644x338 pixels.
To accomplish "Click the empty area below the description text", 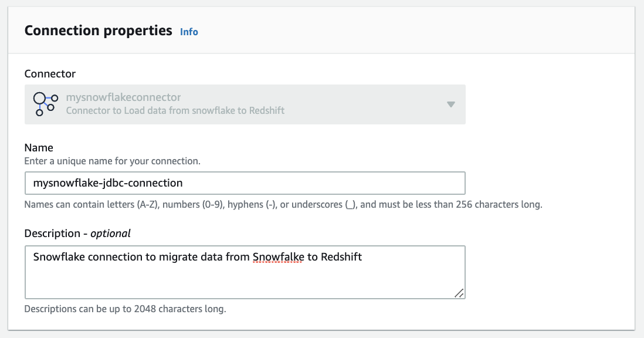I will coord(235,283).
